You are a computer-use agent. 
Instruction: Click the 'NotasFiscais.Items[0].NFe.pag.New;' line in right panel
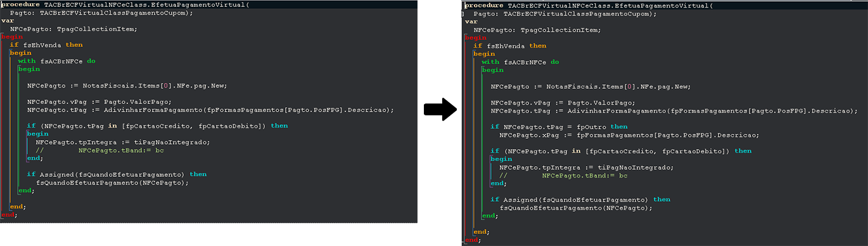pos(590,87)
